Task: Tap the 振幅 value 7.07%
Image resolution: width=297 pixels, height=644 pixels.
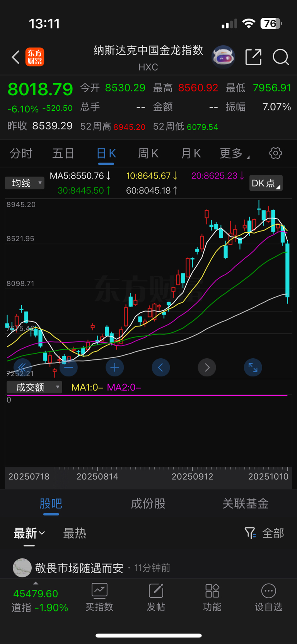Action: (x=277, y=107)
